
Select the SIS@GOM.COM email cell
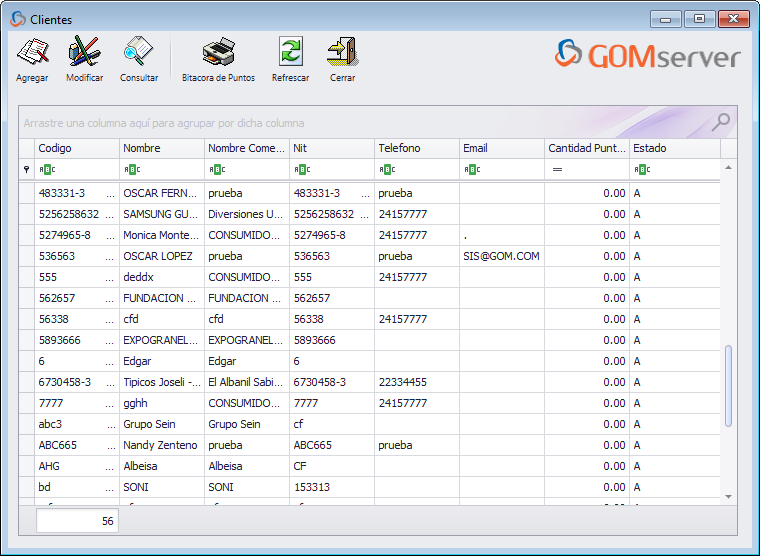point(502,256)
